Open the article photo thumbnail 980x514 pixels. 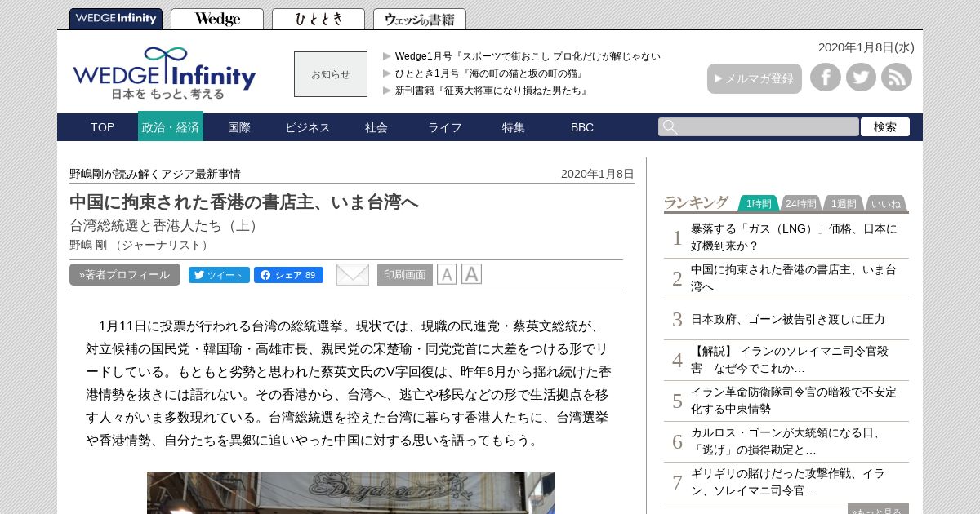pos(351,493)
